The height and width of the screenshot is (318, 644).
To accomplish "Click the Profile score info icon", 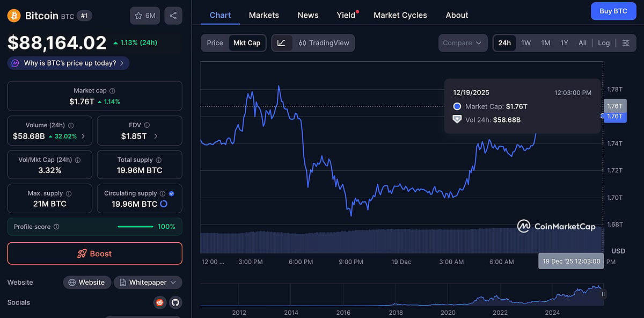I will [56, 227].
